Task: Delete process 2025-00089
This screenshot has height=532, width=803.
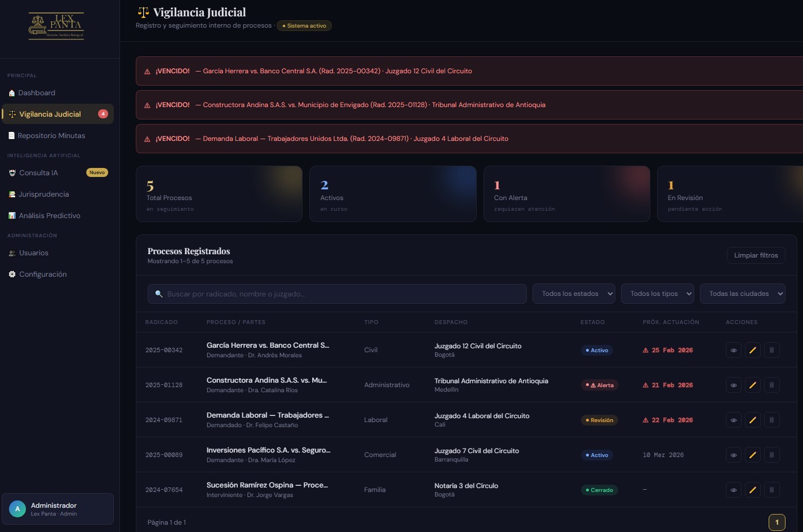Action: (771, 455)
